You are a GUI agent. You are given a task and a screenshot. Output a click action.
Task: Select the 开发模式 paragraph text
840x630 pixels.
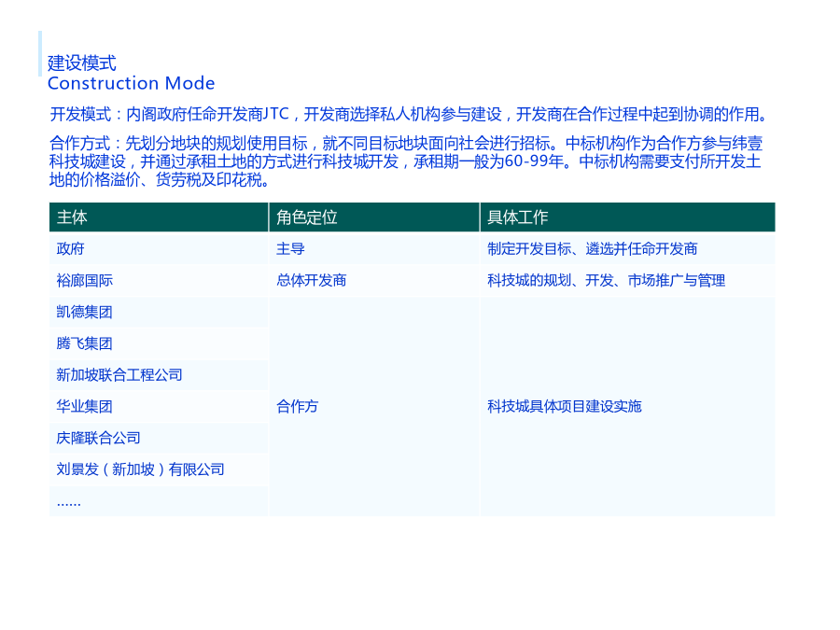[x=410, y=114]
